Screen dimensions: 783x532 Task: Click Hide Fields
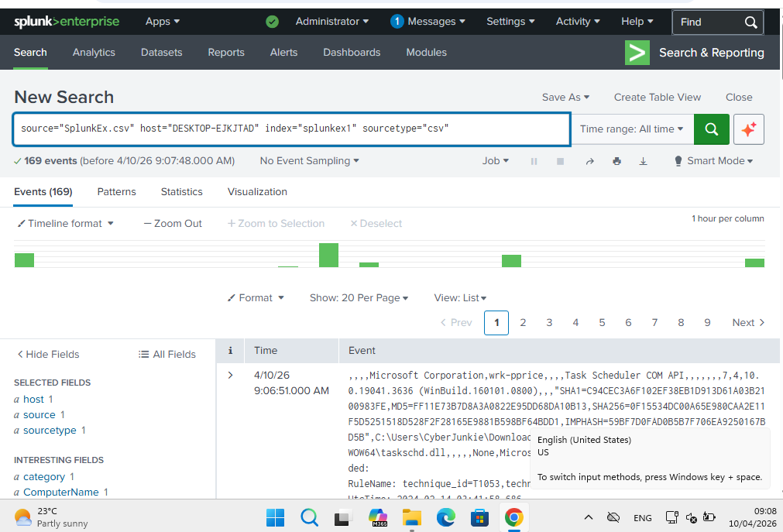pos(49,354)
